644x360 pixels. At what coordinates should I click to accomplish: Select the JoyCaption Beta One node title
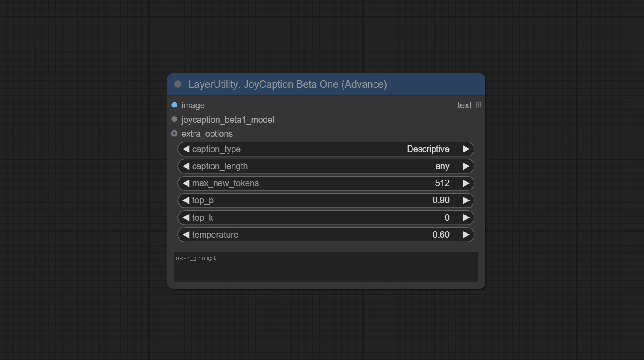[287, 84]
